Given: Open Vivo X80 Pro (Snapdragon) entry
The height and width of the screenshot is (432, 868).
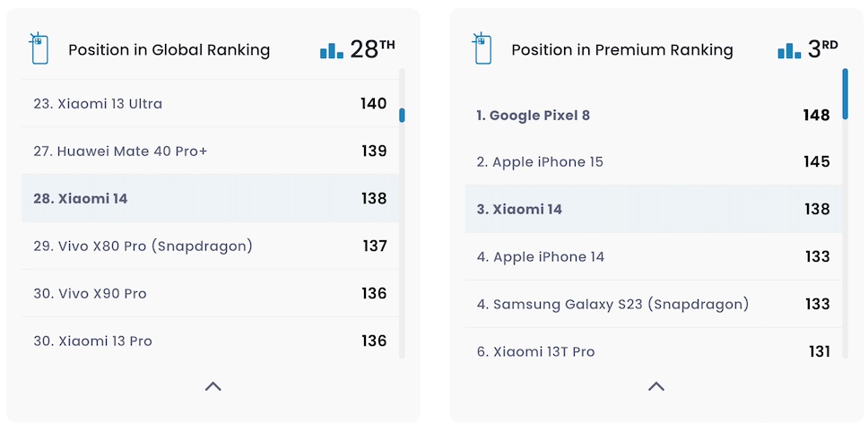Looking at the screenshot, I should tap(143, 246).
